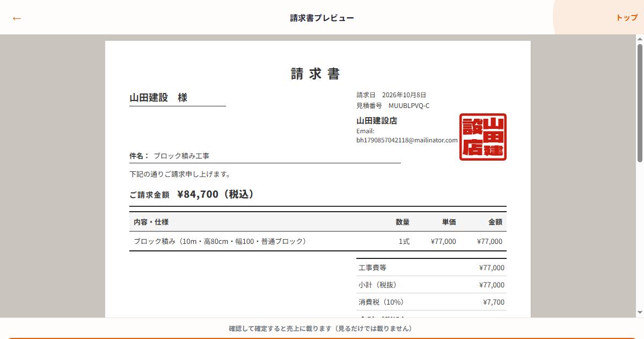Click the email bh1790857042118@mailinator.com
Viewport: 644px width, 339px height.
[407, 140]
